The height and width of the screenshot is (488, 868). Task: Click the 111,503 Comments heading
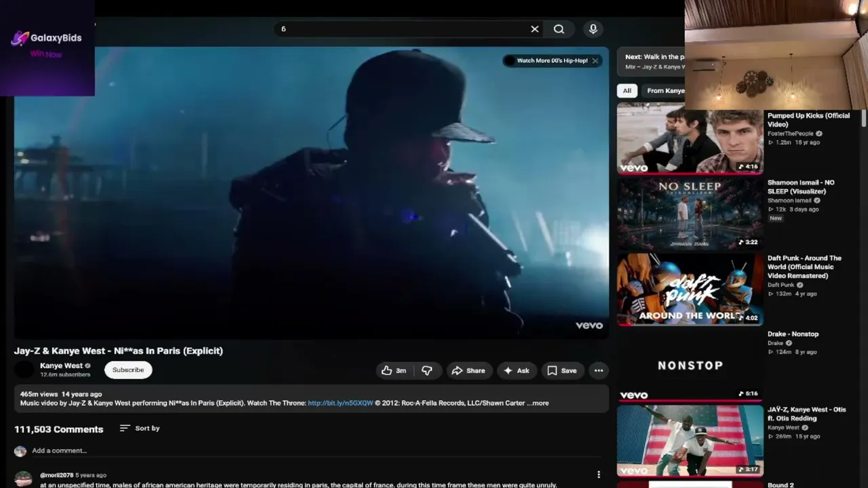coord(59,429)
